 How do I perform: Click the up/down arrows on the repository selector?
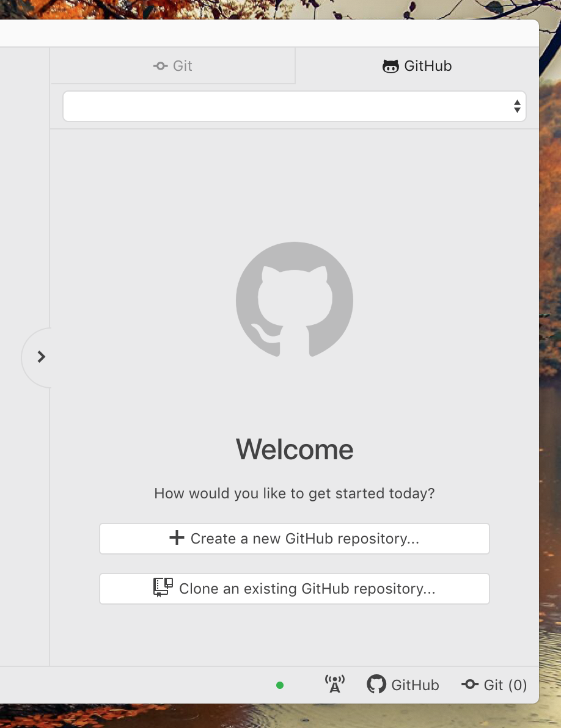tap(517, 106)
